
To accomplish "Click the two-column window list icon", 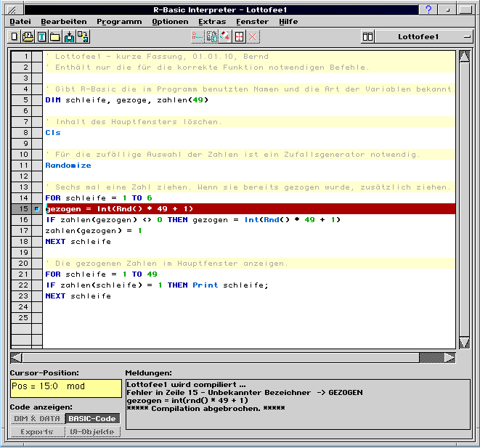I will (367, 37).
